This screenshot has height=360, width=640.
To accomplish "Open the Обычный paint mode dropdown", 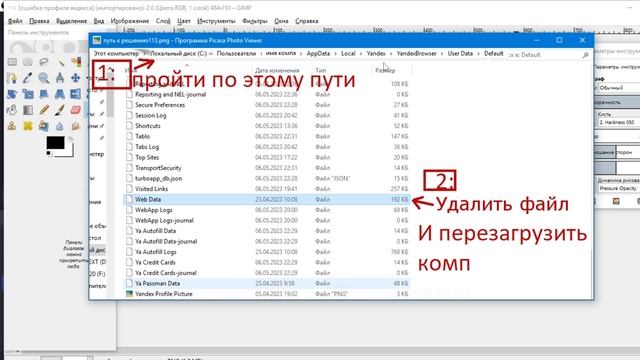I will coord(618,88).
